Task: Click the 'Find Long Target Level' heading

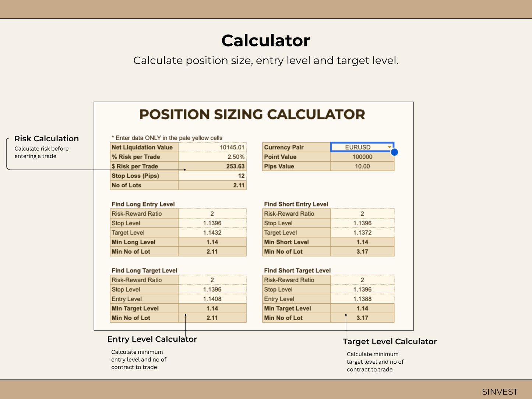Action: [x=145, y=271]
